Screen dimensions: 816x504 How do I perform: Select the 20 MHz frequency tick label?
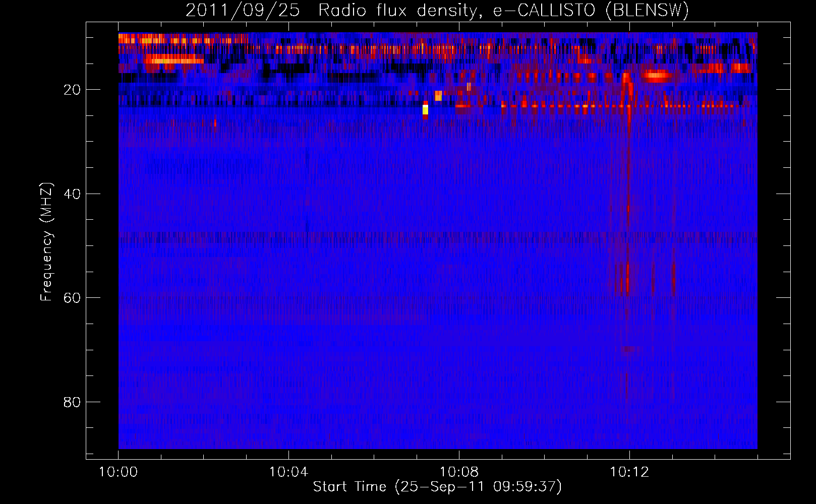[x=73, y=90]
